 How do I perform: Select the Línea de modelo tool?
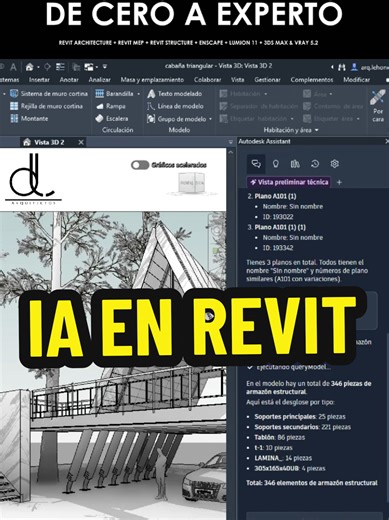(x=175, y=106)
